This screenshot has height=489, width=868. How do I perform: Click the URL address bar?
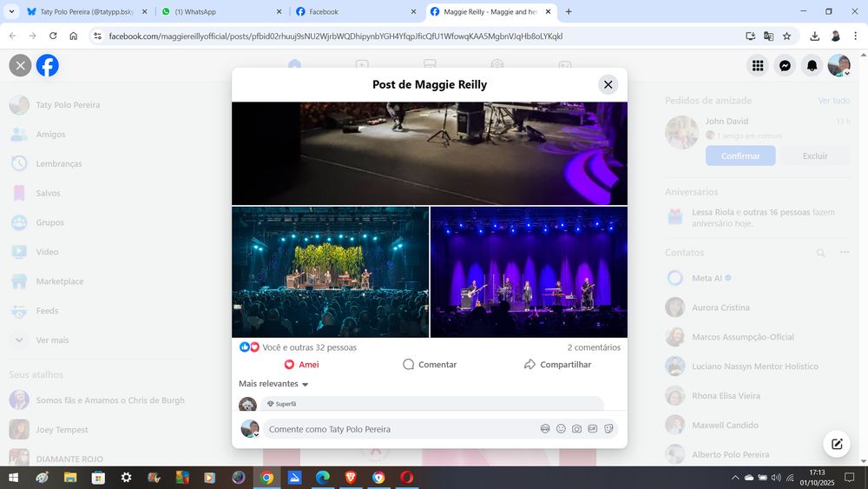[421, 36]
